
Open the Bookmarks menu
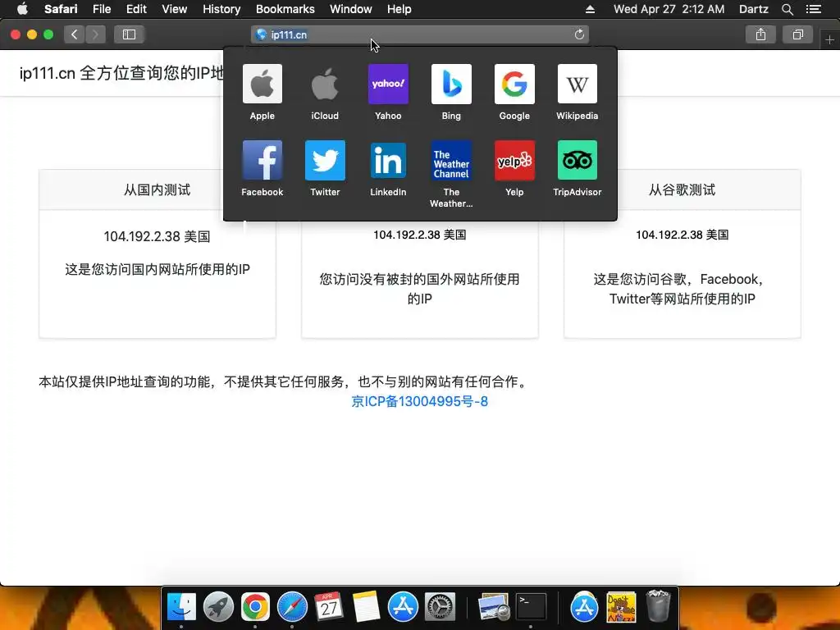(285, 9)
